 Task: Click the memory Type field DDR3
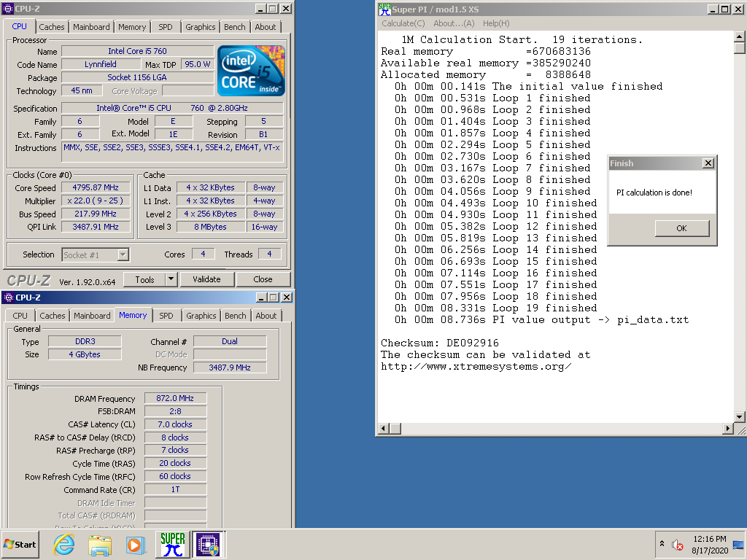click(85, 341)
